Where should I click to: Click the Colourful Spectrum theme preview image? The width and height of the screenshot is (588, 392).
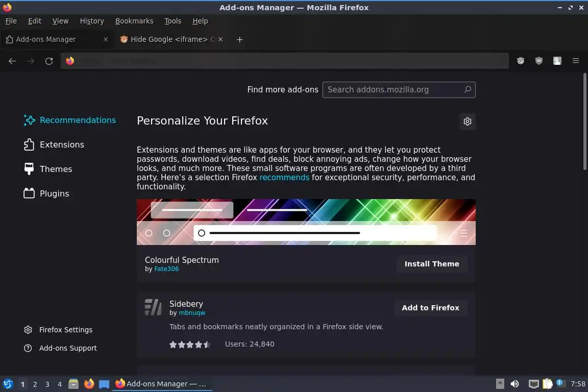click(306, 222)
